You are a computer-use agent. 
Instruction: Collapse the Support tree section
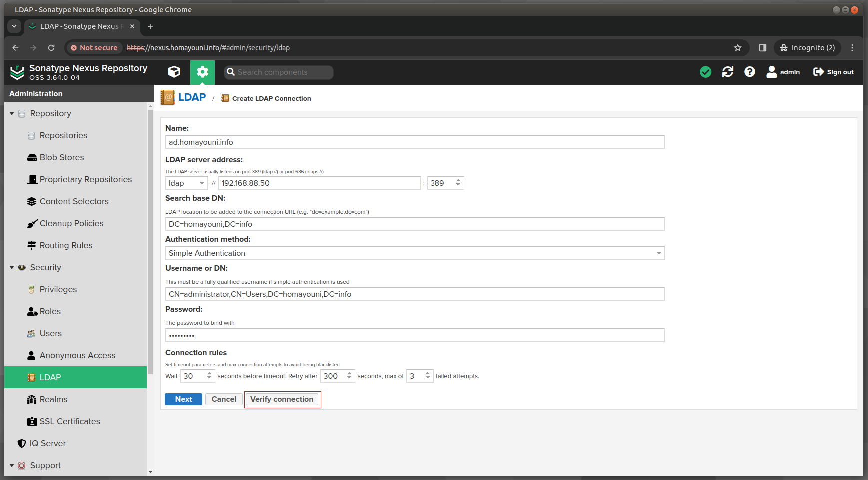point(12,466)
